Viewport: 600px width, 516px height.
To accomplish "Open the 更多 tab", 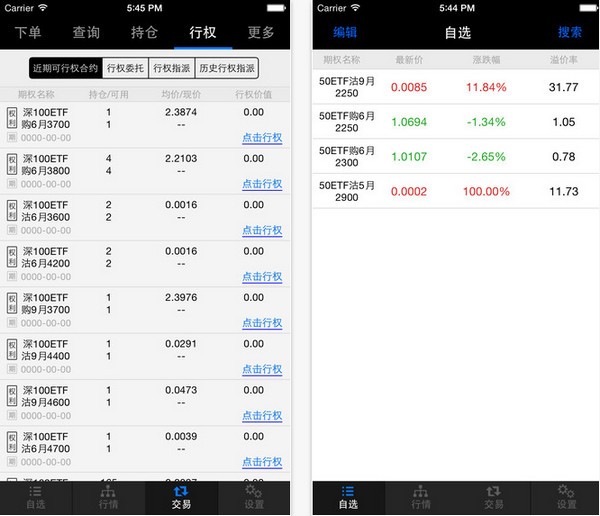I will coord(261,33).
